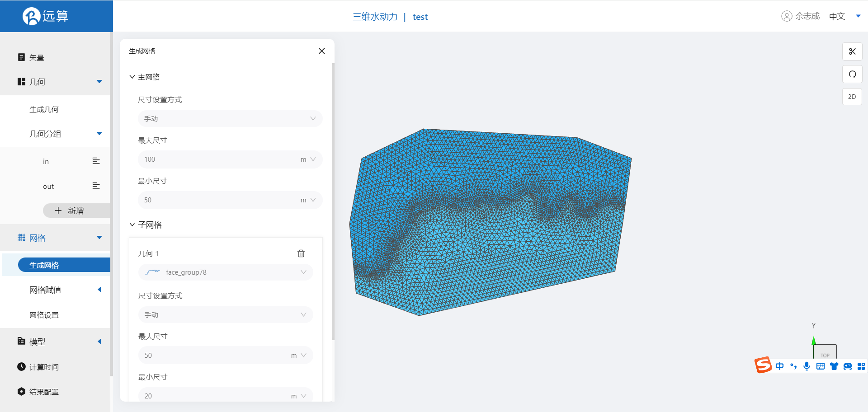The width and height of the screenshot is (868, 412).
Task: Collapse the 主网格 section
Action: click(132, 77)
